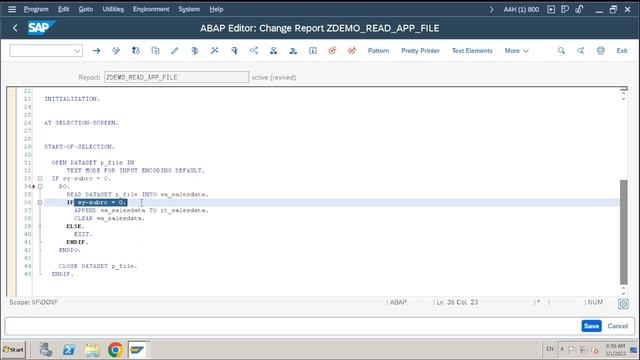This screenshot has height=360, width=640.
Task: Go back using the left chevron
Action: coord(15,28)
